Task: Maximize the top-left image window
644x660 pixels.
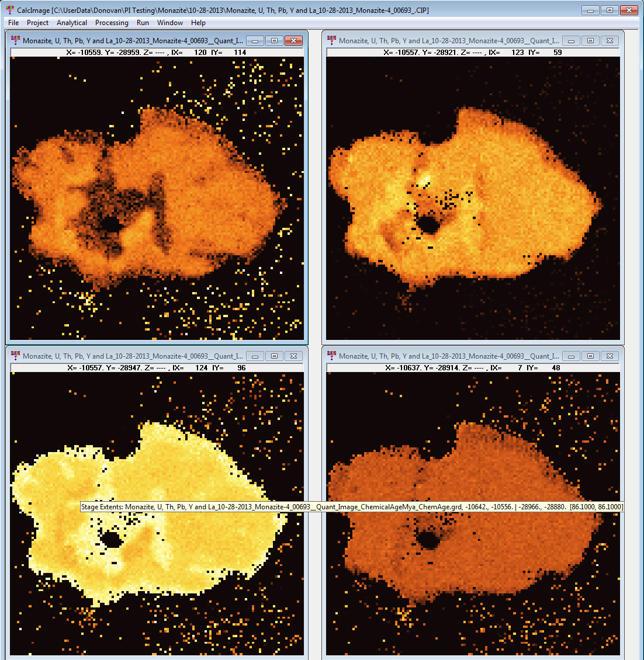Action: click(x=274, y=41)
